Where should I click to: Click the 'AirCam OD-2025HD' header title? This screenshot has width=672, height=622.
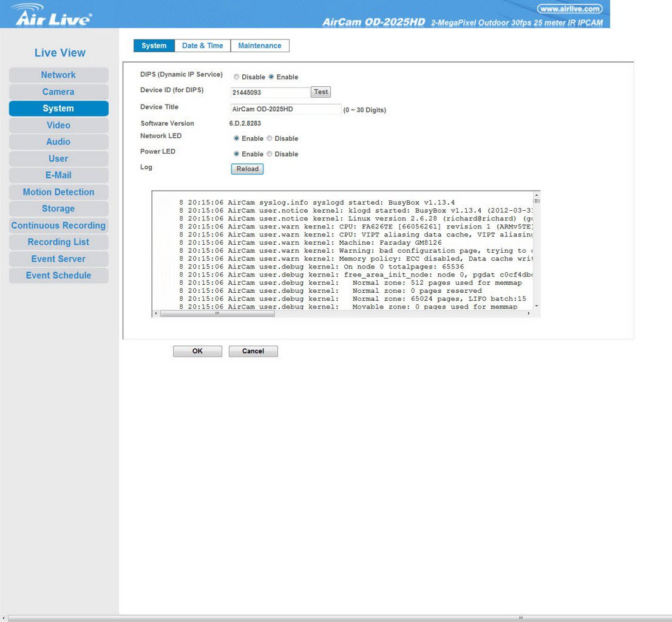point(373,22)
